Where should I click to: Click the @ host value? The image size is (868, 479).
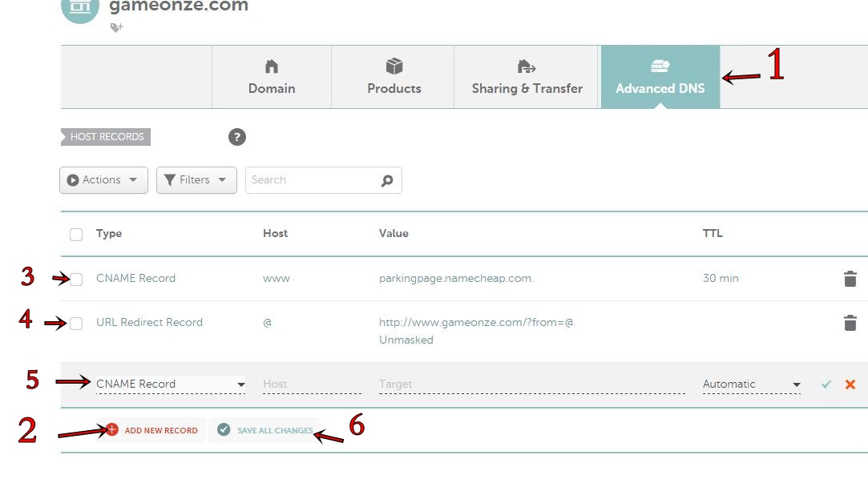[x=268, y=323]
